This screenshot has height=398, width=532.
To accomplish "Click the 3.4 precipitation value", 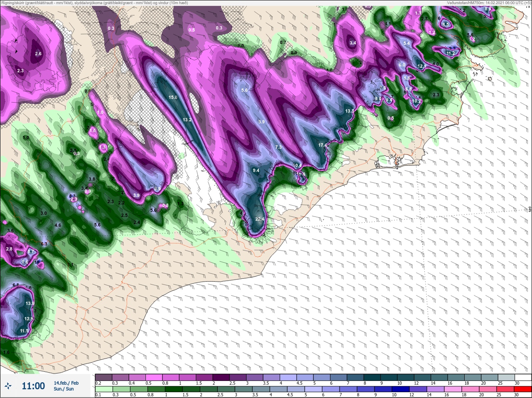I will [x=353, y=43].
